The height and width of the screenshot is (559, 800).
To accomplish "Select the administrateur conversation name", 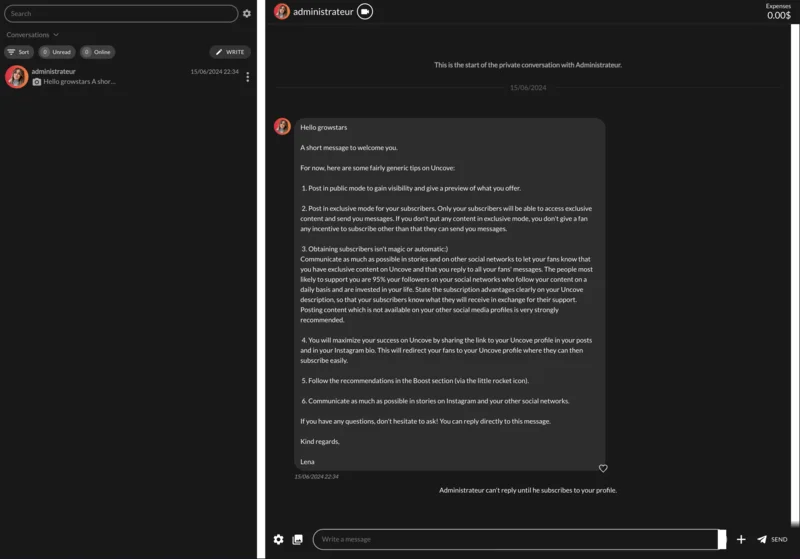I will 54,71.
